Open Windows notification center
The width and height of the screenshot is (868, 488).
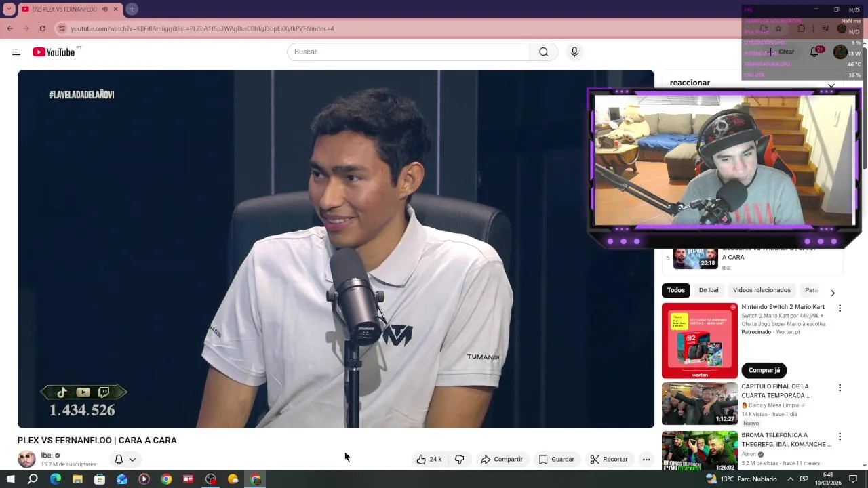(x=853, y=479)
